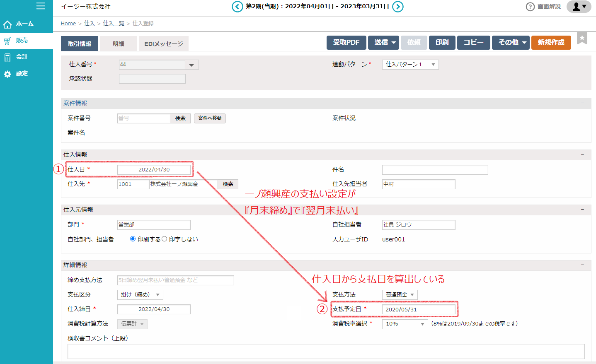Open the hamburger menu icon
Screen dimensions: 596x364
[x=41, y=6]
